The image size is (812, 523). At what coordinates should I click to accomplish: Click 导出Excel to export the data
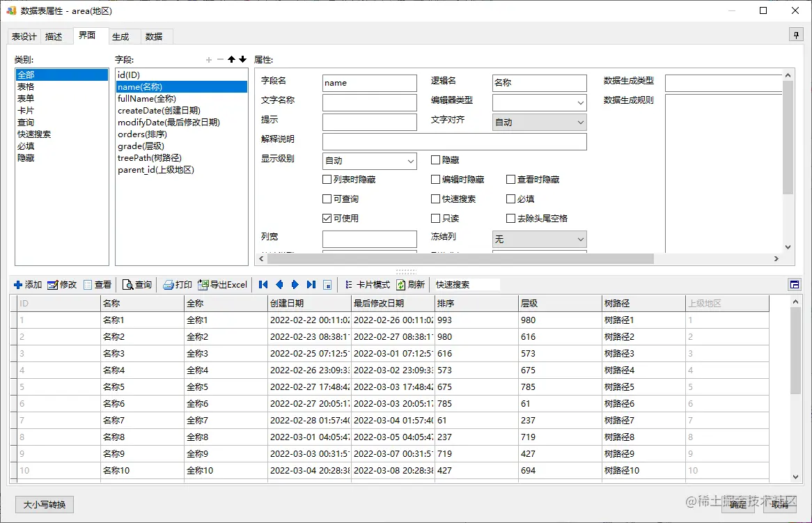pos(223,285)
